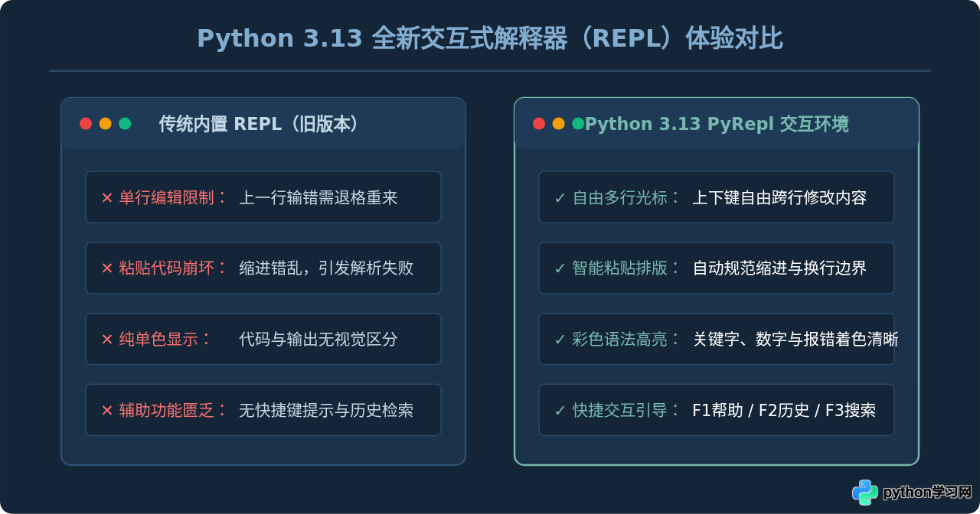The image size is (980, 514).
Task: Click the panel title 传统内置 REPL（旧版本）
Action: tap(260, 124)
